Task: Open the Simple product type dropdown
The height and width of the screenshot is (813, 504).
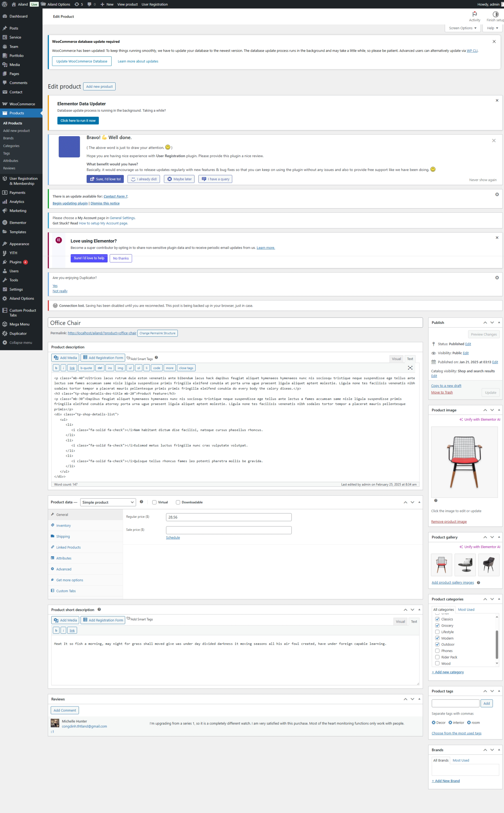Action: coord(108,502)
